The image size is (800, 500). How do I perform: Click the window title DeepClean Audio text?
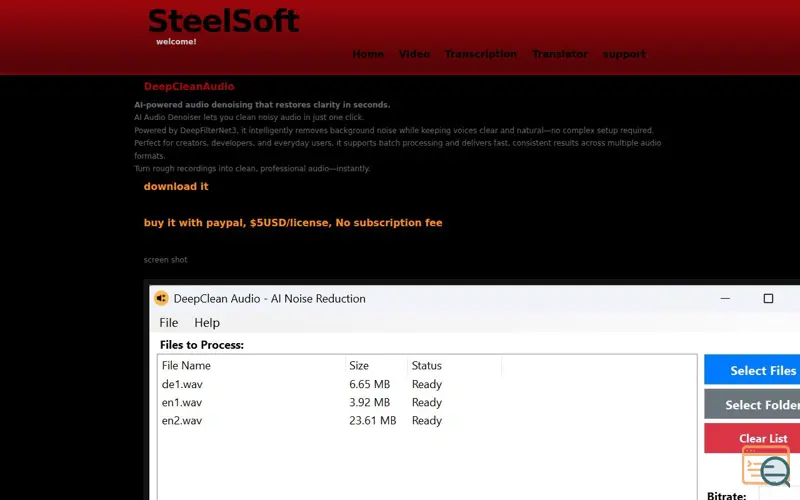coord(269,298)
